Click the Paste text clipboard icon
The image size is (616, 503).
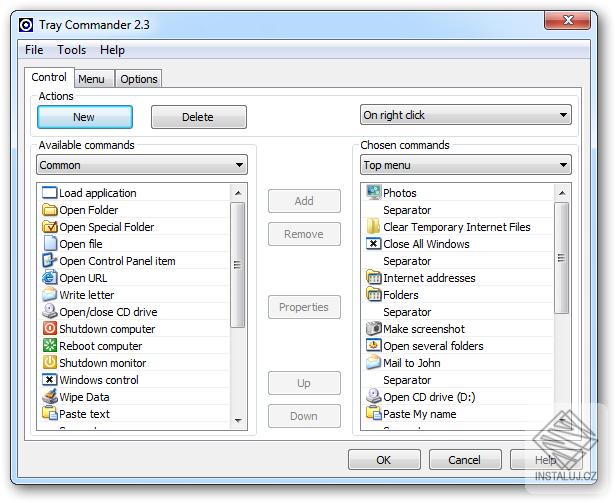pyautogui.click(x=50, y=413)
